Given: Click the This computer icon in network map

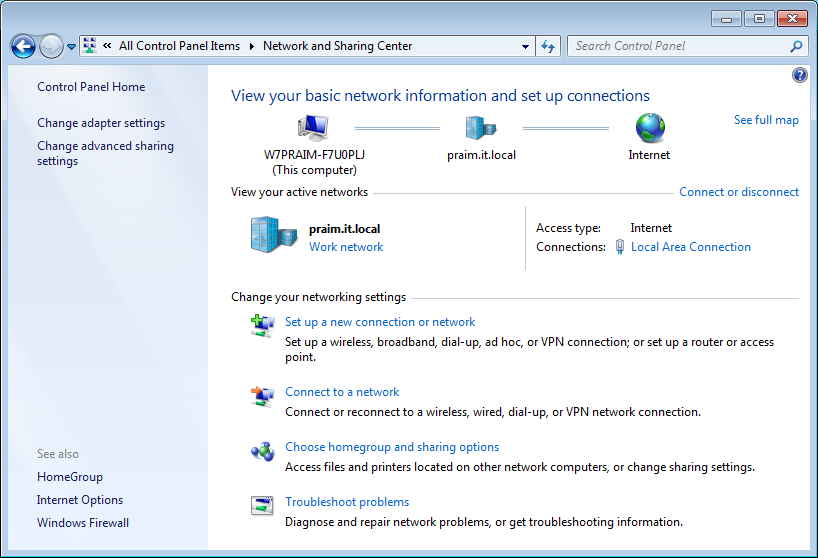Looking at the screenshot, I should pos(313,128).
